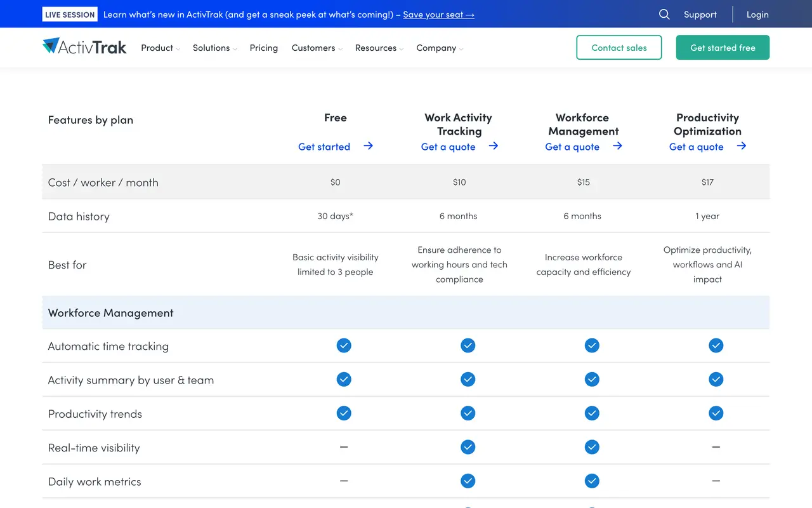Click the Daily work metrics row label
Screen dimensions: 812x508
tap(95, 481)
